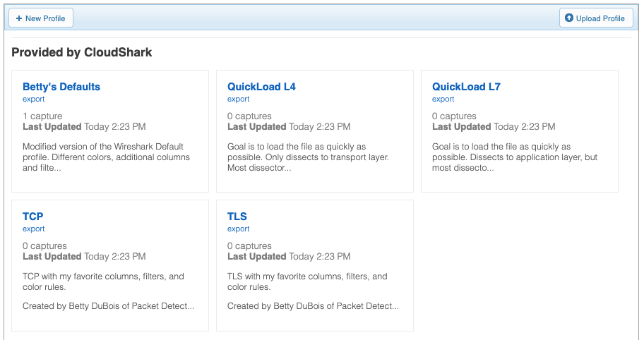Click the upload arrow icon
The image size is (644, 340).
tap(569, 18)
